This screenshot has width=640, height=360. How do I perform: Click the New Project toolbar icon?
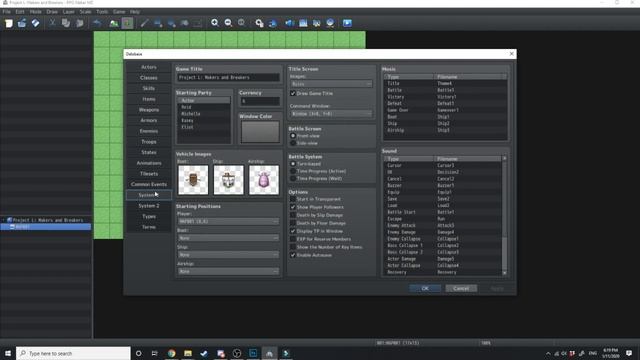coord(9,23)
